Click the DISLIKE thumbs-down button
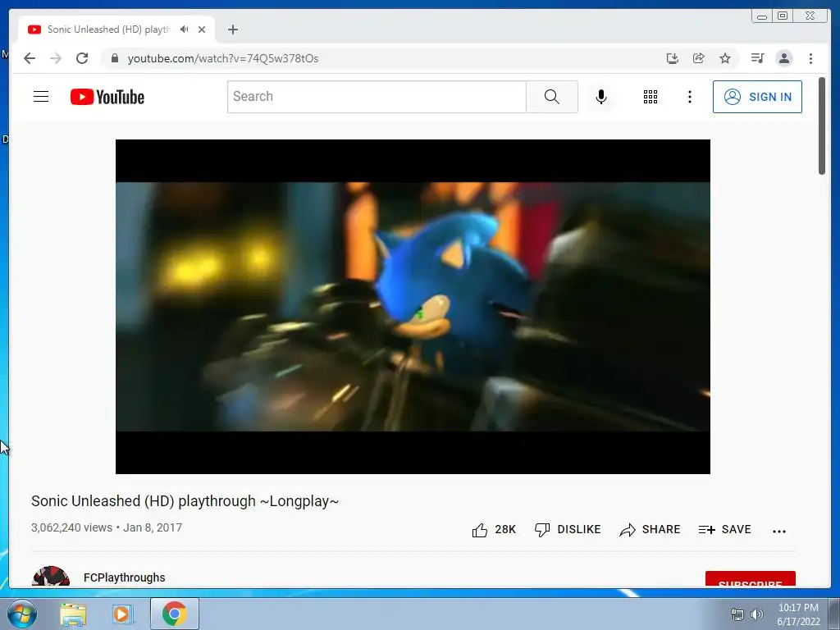 (x=568, y=530)
